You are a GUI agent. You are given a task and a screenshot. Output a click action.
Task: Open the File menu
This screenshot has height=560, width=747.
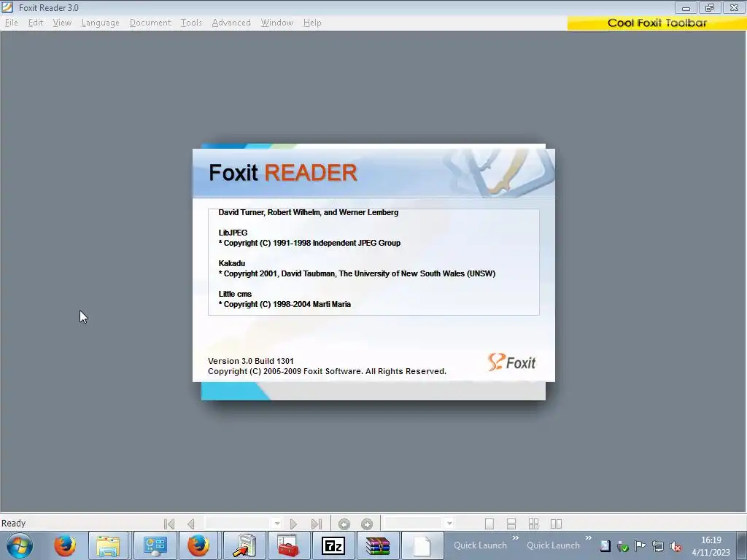pos(12,23)
